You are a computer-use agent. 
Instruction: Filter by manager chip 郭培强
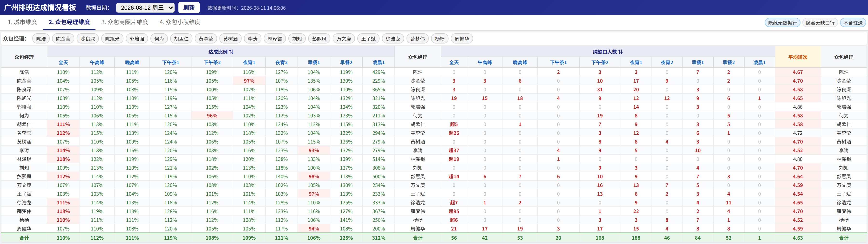click(x=137, y=39)
